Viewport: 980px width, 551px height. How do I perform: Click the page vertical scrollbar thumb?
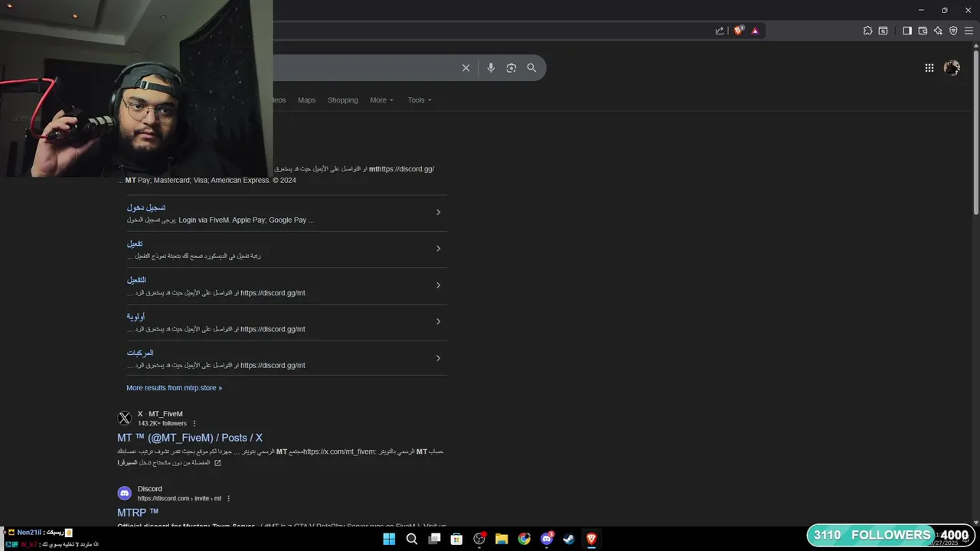[975, 132]
